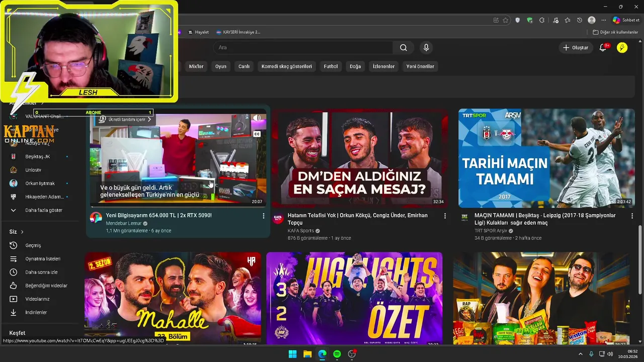Open Spotify from the taskbar
This screenshot has width=644, height=362.
tap(337, 354)
